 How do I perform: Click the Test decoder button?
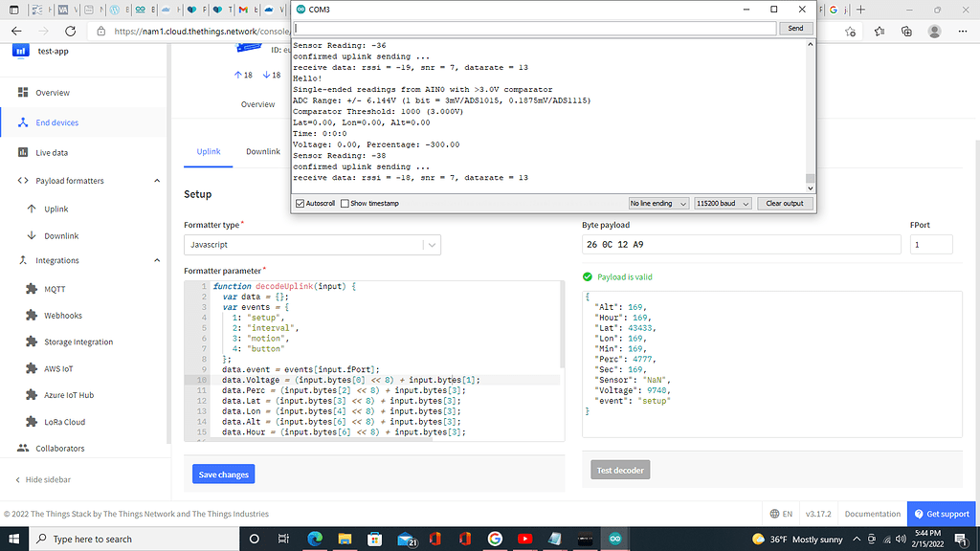click(x=620, y=470)
